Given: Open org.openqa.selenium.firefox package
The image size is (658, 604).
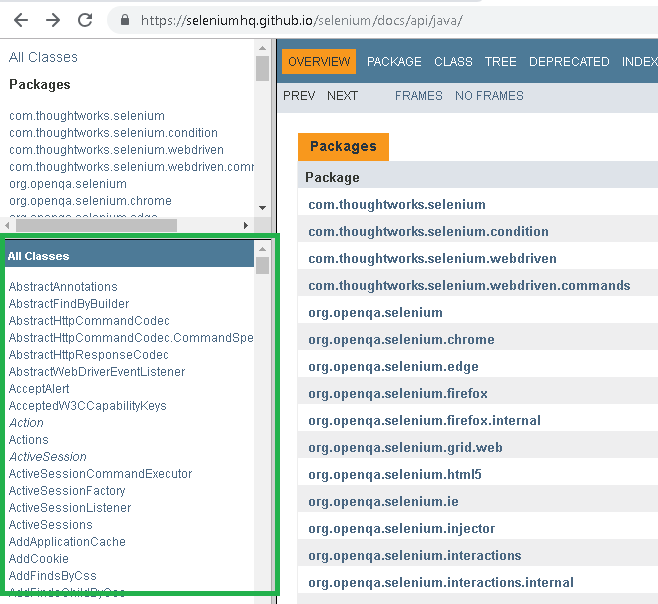Looking at the screenshot, I should coord(398,393).
